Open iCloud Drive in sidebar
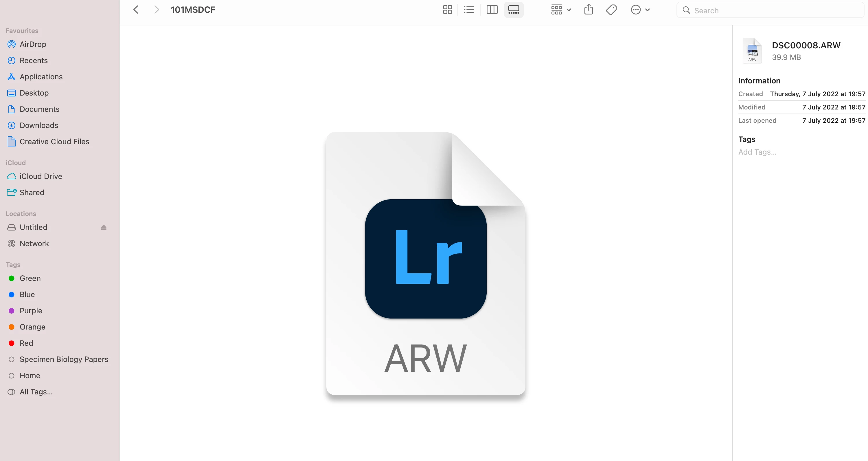 click(41, 176)
